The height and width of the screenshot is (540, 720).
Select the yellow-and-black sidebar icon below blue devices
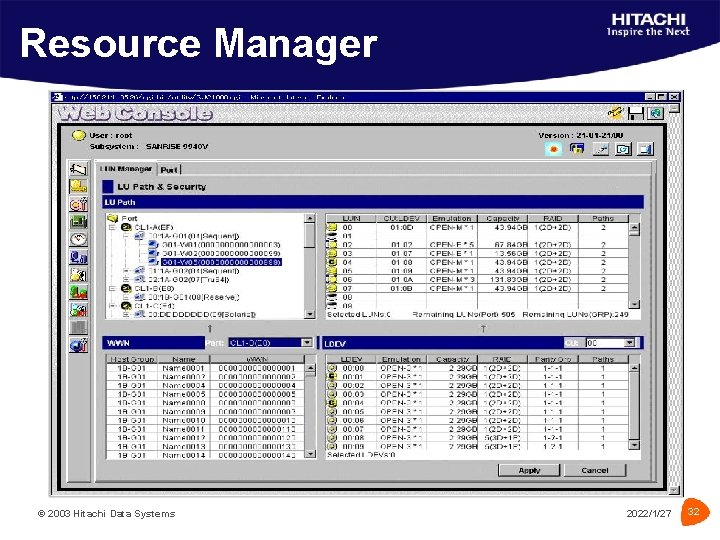click(78, 275)
